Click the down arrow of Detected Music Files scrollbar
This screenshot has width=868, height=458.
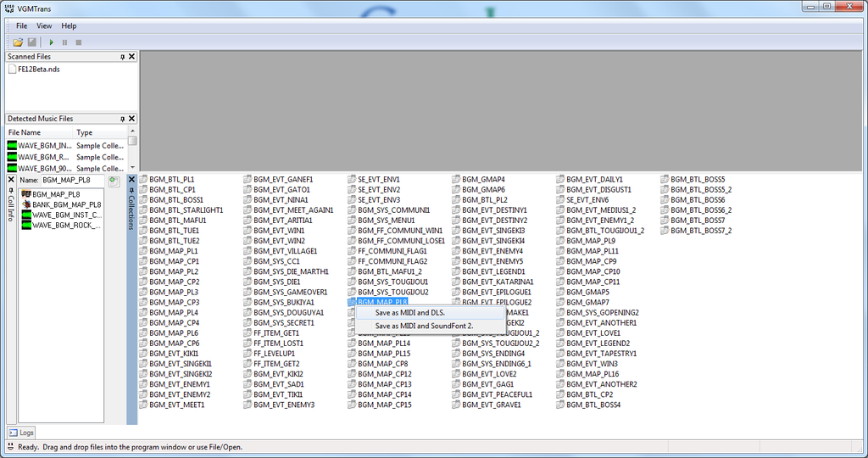(x=132, y=167)
